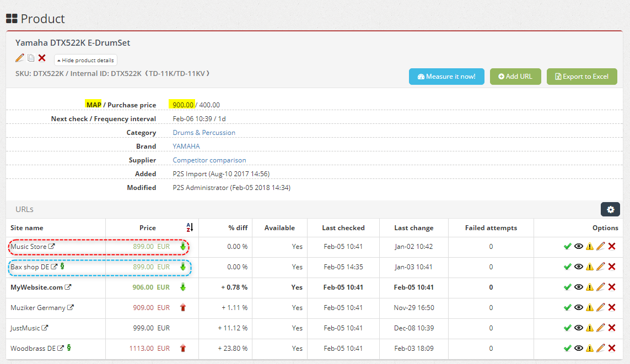Toggle eye visibility for JustMusic
Screen dimensions: 630x364
click(x=579, y=328)
